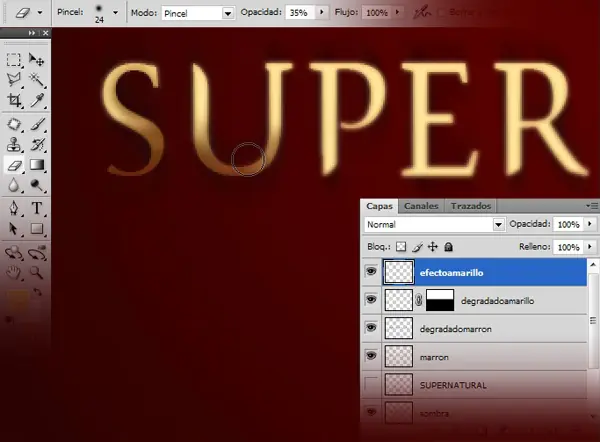This screenshot has width=600, height=442.
Task: Select the Eyedropper tool
Action: pyautogui.click(x=37, y=100)
